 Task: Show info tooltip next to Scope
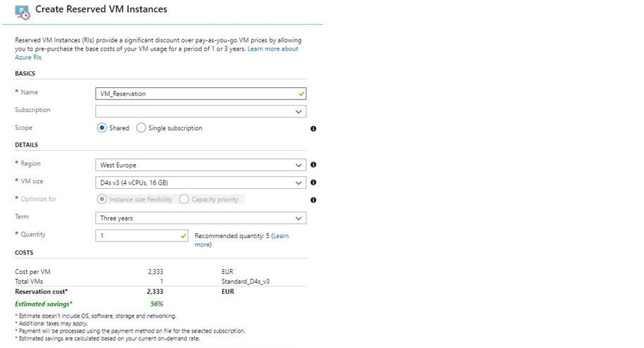tap(313, 128)
